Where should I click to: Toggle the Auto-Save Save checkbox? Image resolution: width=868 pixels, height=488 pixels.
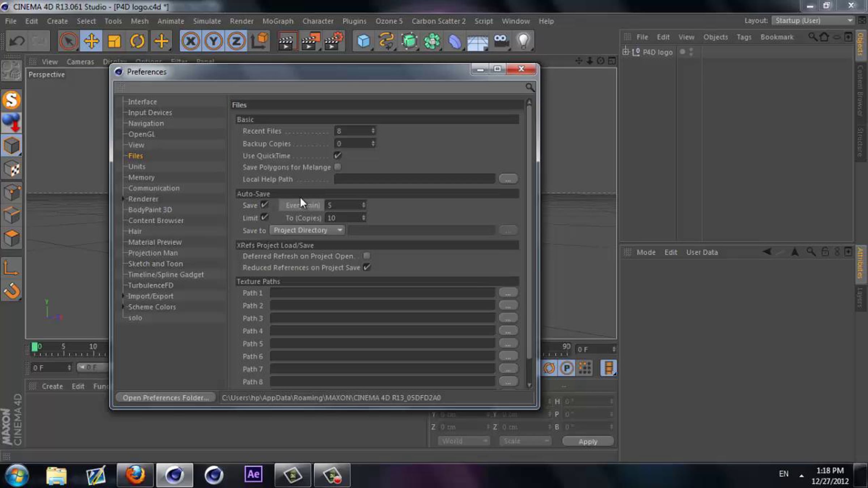point(265,205)
